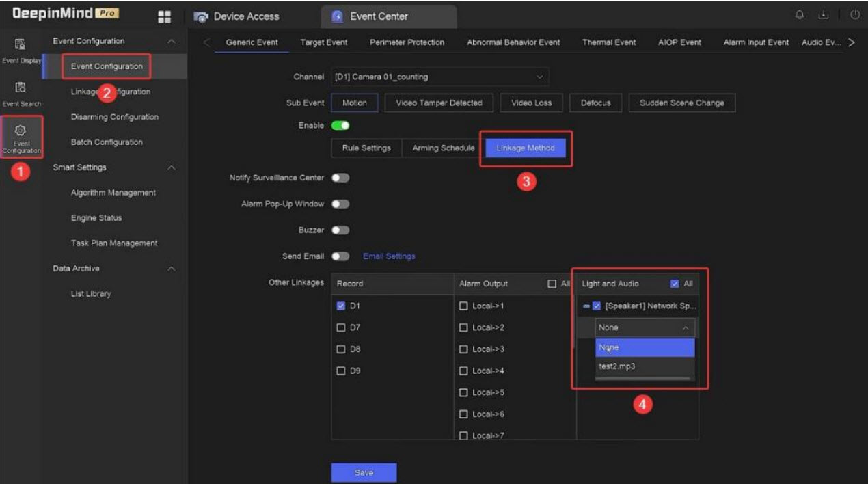Screen dimensions: 868x484
Task: Collapse the Smart Settings section
Action: [172, 167]
